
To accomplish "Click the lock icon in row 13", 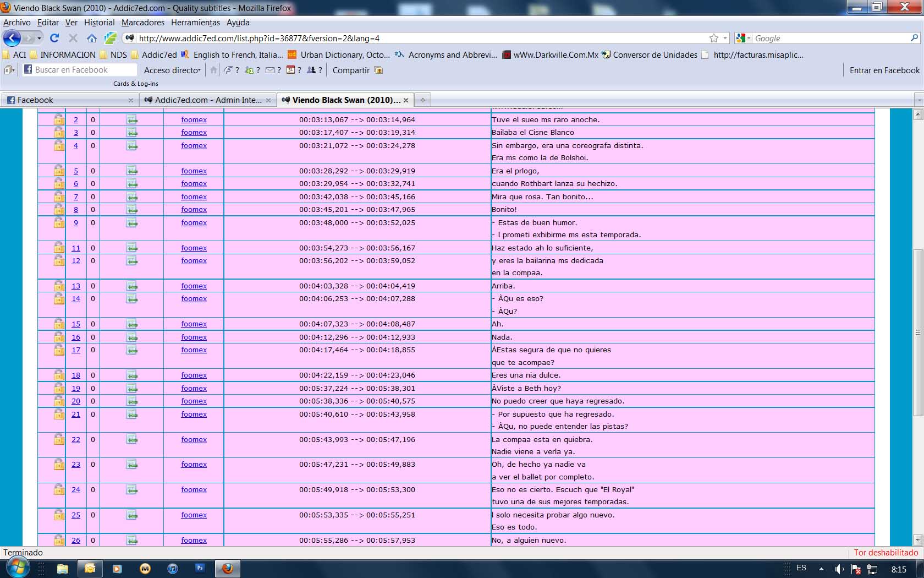I will (x=59, y=286).
